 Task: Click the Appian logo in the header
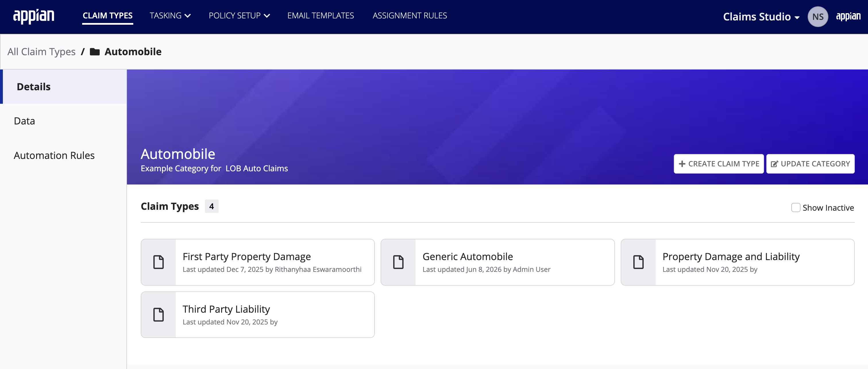(x=33, y=16)
